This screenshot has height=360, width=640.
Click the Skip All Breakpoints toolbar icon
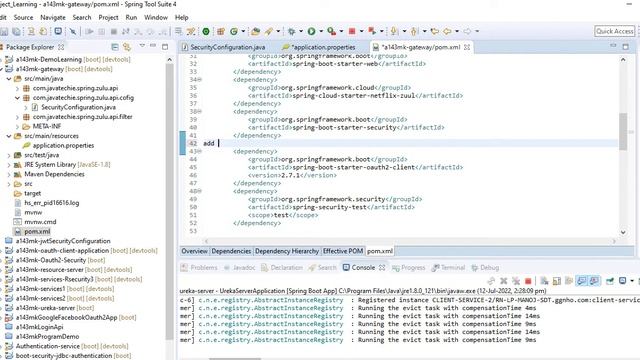click(73, 31)
